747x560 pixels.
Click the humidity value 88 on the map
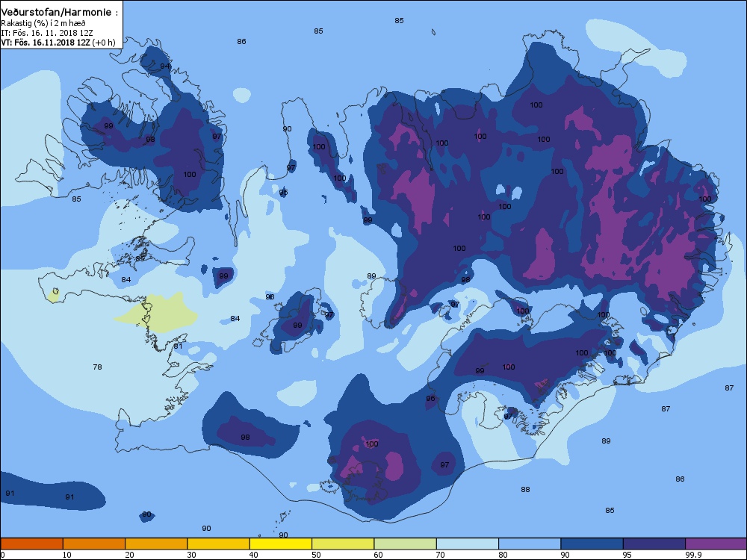pos(525,489)
